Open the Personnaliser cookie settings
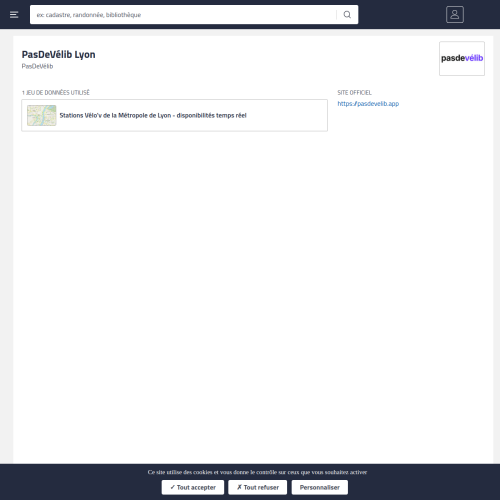The image size is (500, 500). coord(320,487)
